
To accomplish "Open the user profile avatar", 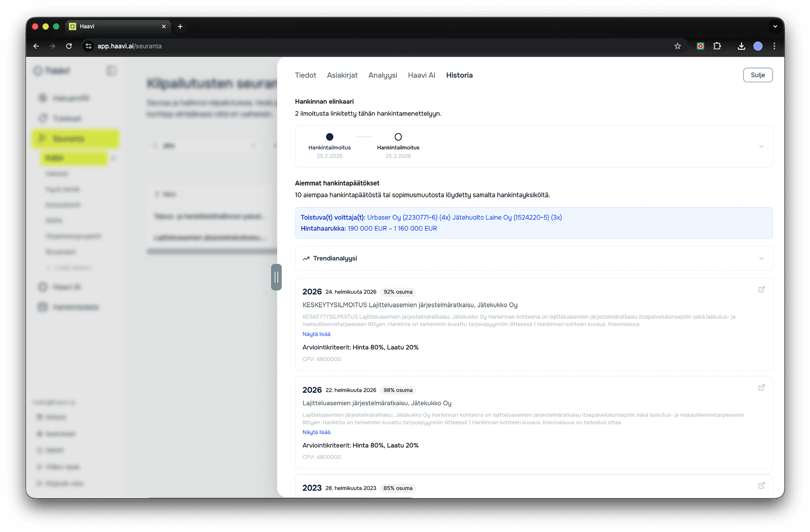I will point(758,46).
